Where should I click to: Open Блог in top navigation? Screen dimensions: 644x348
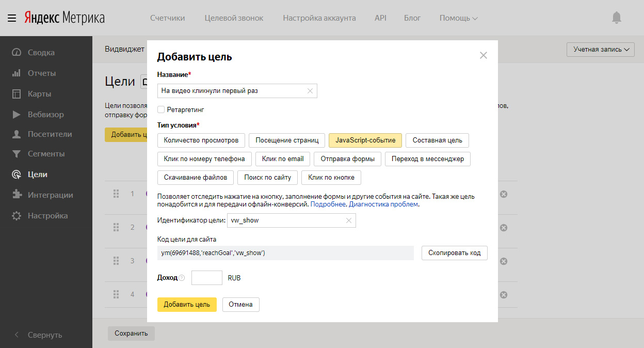(412, 18)
